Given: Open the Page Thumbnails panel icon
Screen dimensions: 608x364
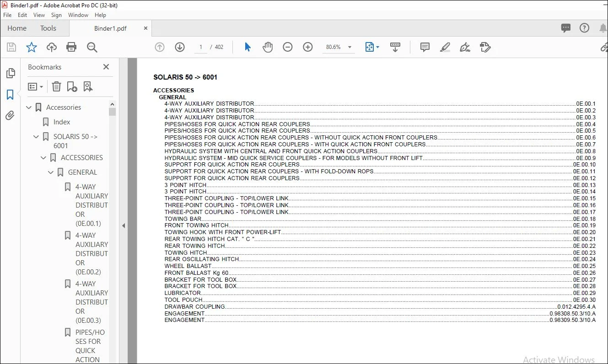Looking at the screenshot, I should (10, 73).
